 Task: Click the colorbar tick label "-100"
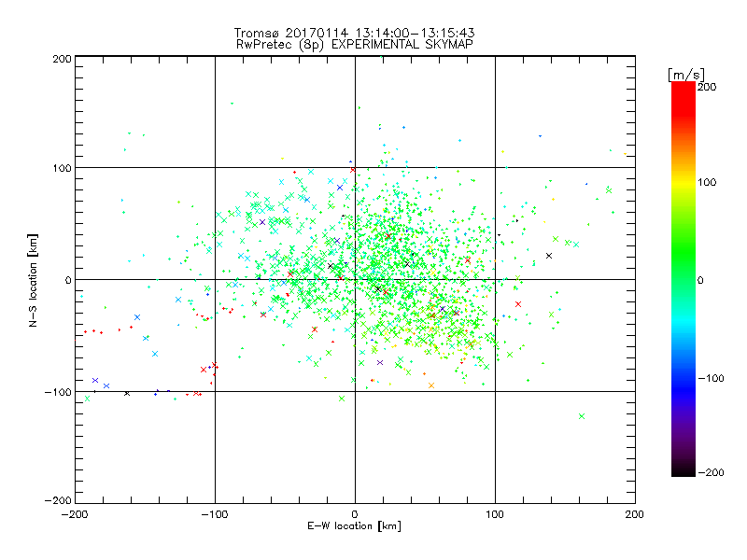coord(711,378)
